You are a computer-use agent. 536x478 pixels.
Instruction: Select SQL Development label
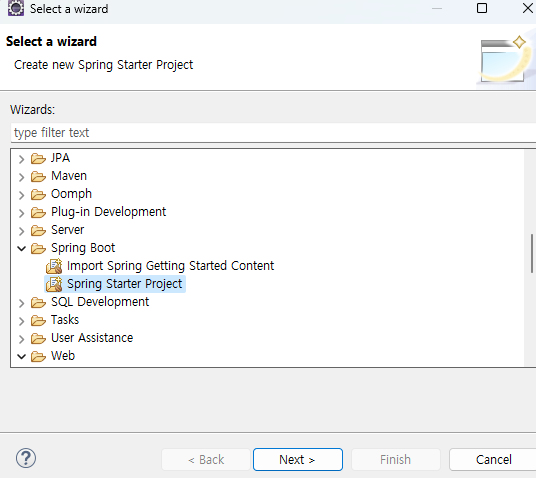tap(100, 302)
